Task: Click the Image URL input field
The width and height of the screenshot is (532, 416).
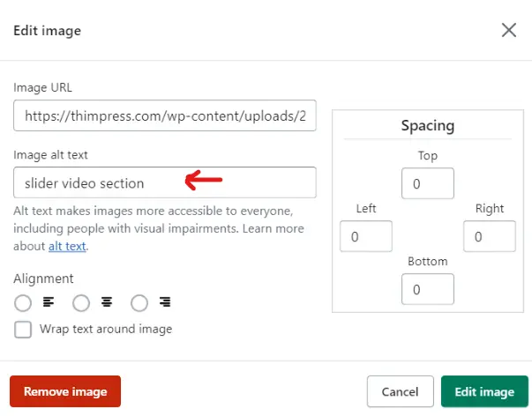Action: click(165, 115)
